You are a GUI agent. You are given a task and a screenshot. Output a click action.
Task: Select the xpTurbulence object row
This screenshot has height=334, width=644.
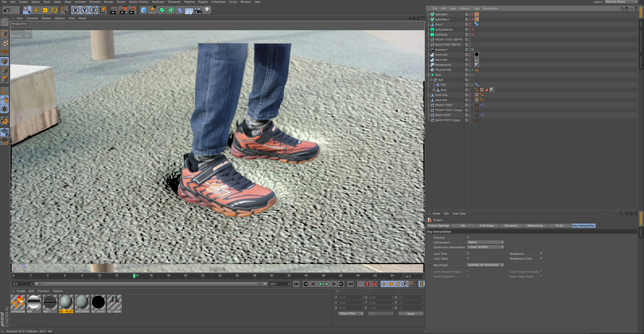coord(444,30)
